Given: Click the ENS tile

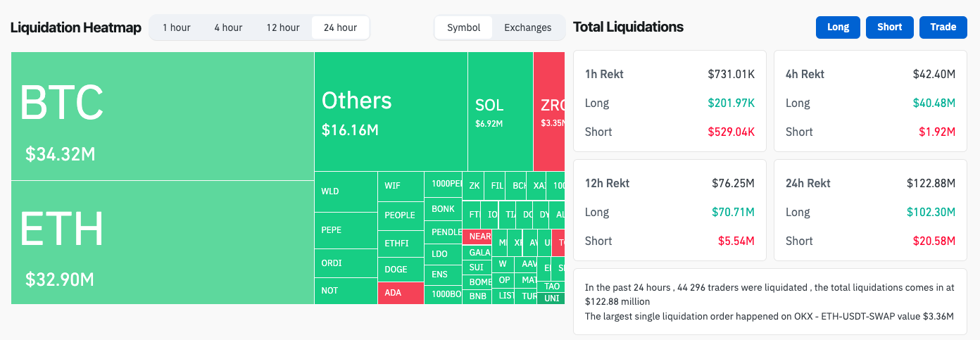Looking at the screenshot, I should (443, 275).
